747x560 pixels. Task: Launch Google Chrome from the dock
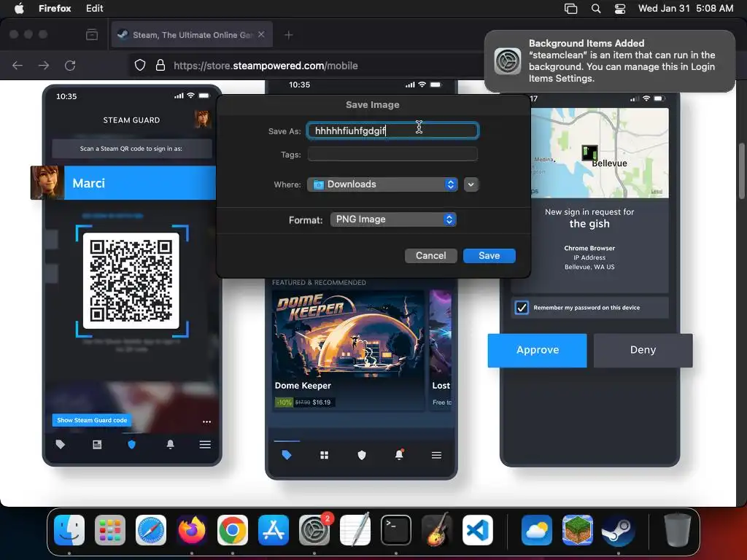coord(233,530)
